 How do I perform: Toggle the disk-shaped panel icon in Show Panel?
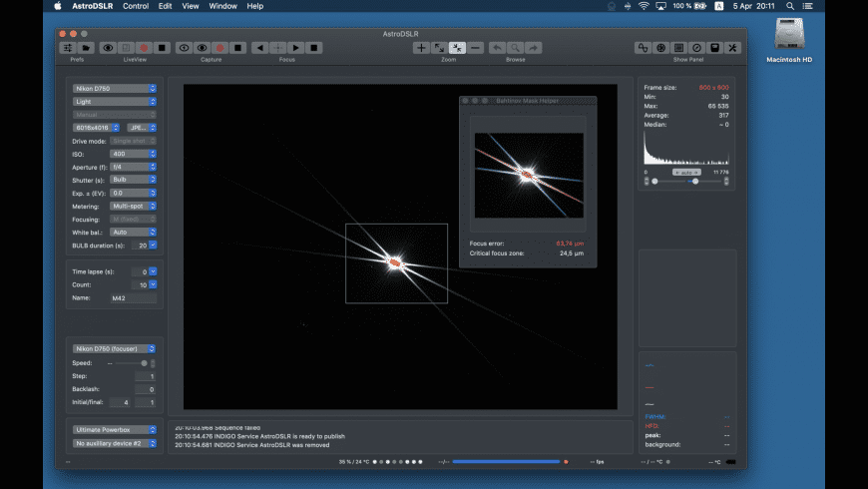click(714, 48)
